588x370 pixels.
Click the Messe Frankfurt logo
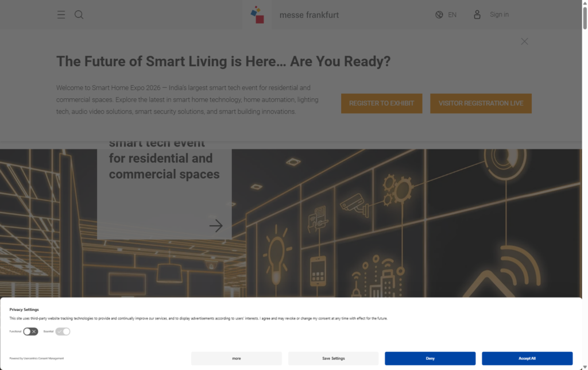click(x=257, y=15)
